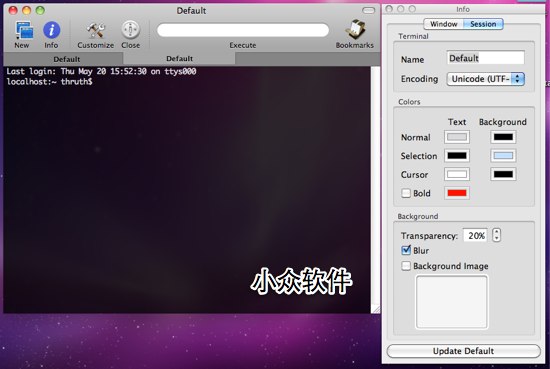This screenshot has width=550, height=369.
Task: Click into the Execute command field
Action: (243, 30)
